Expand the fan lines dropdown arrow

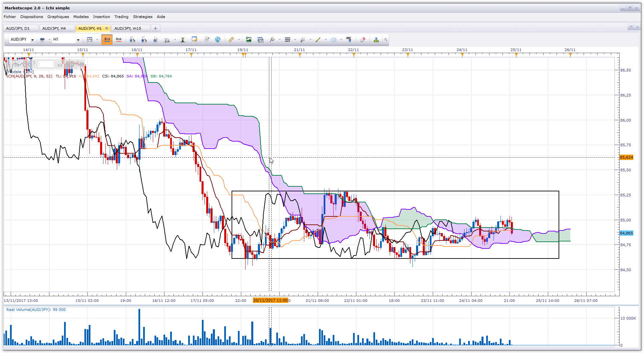pos(310,40)
